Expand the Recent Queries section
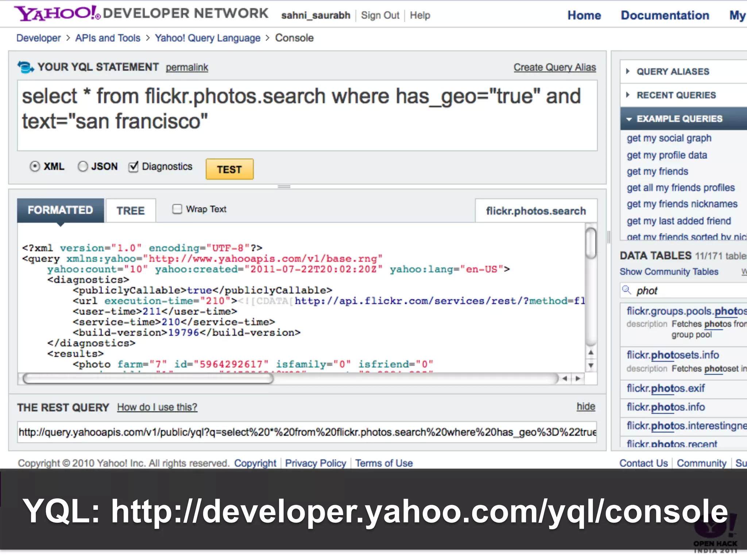 tap(683, 95)
